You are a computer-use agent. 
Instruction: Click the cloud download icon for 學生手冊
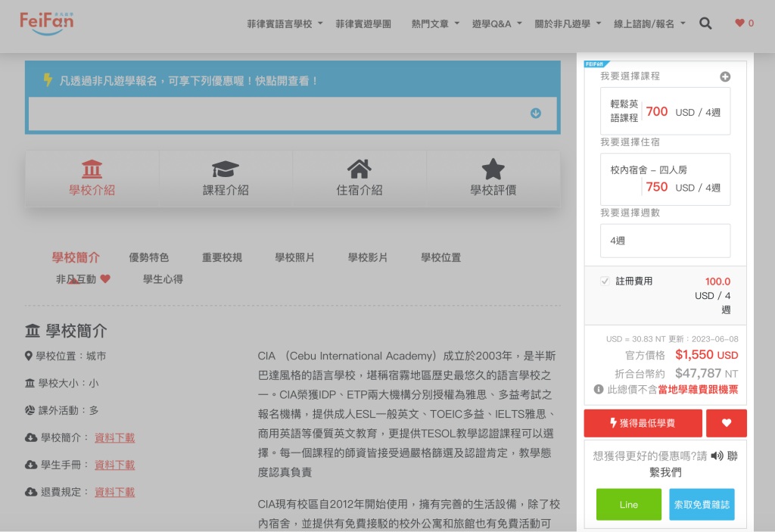click(x=30, y=465)
